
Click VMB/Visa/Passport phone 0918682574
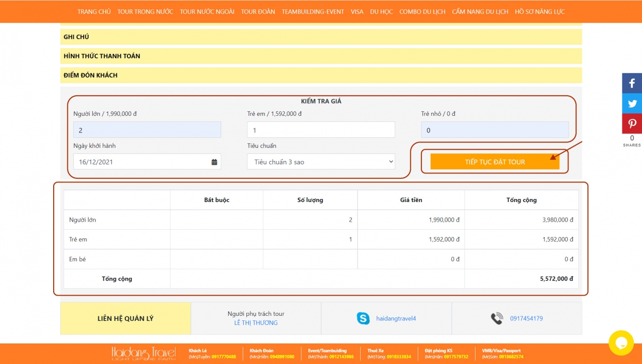coord(511,357)
